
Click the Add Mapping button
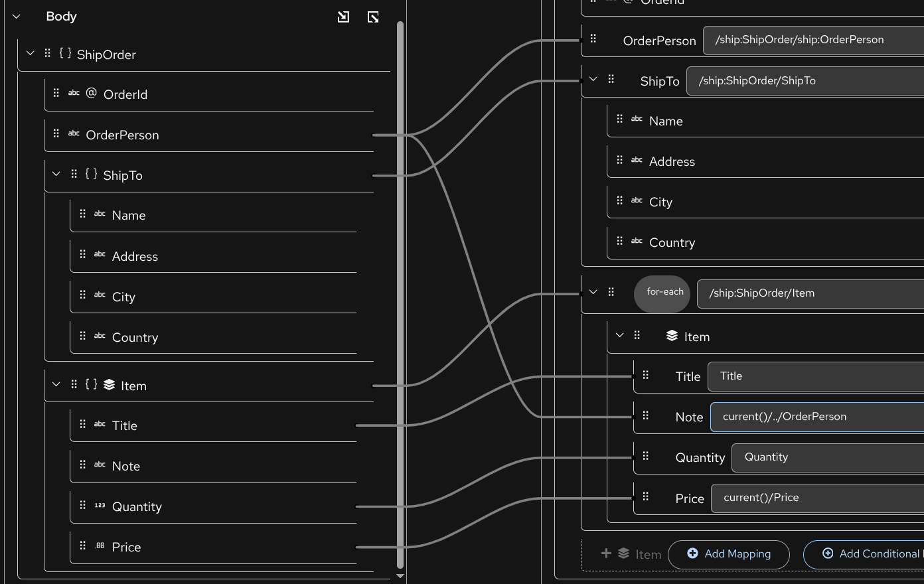(x=729, y=554)
